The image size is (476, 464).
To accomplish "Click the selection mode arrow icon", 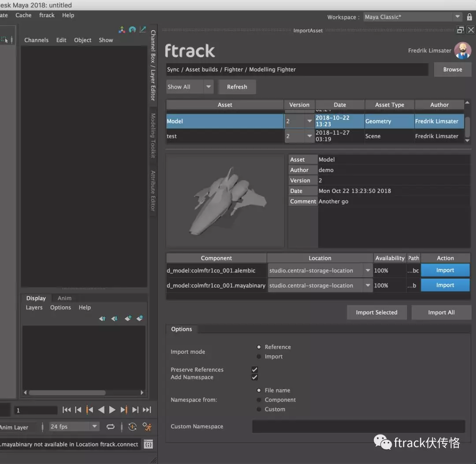I will coord(4,40).
